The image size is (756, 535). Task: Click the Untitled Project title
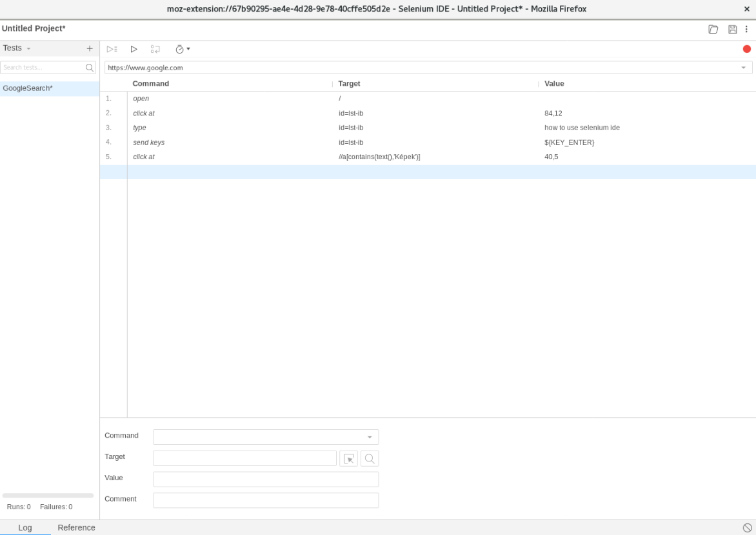pos(34,28)
